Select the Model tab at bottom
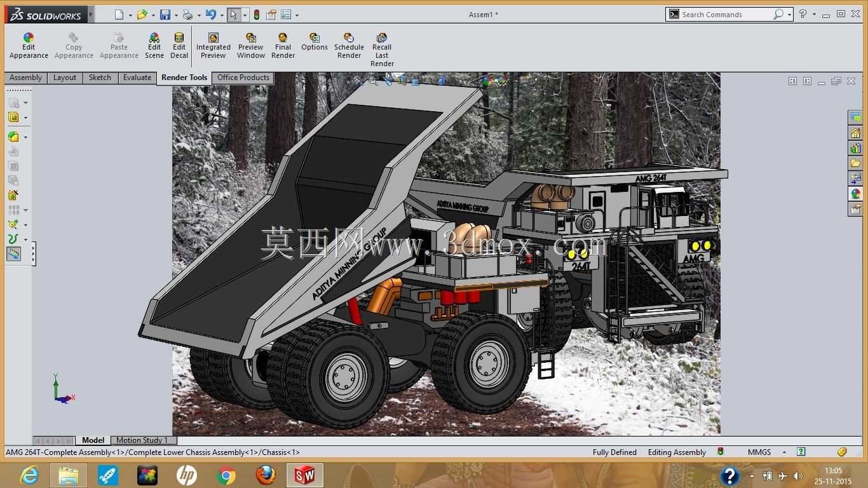The height and width of the screenshot is (488, 868). [x=93, y=440]
